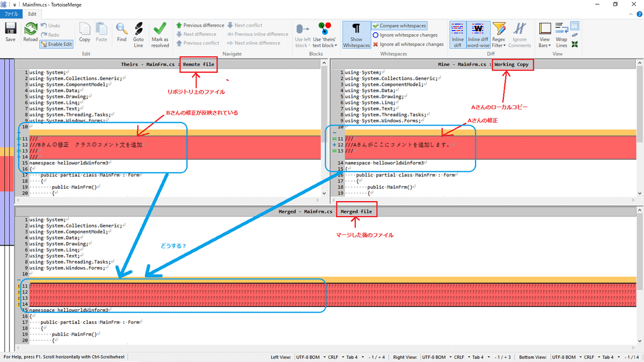Click namespace helloworldWinform3 line in Merged pane
644x362 pixels.
pyautogui.click(x=70, y=310)
